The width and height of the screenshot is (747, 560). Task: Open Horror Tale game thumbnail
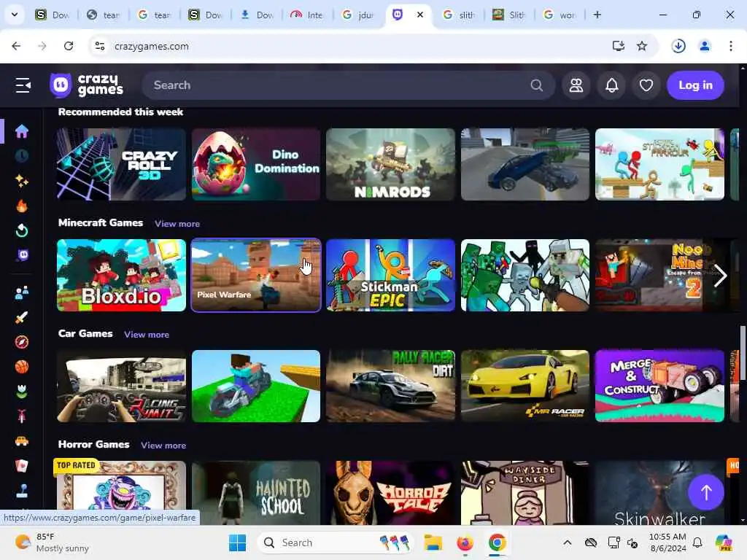pyautogui.click(x=391, y=493)
